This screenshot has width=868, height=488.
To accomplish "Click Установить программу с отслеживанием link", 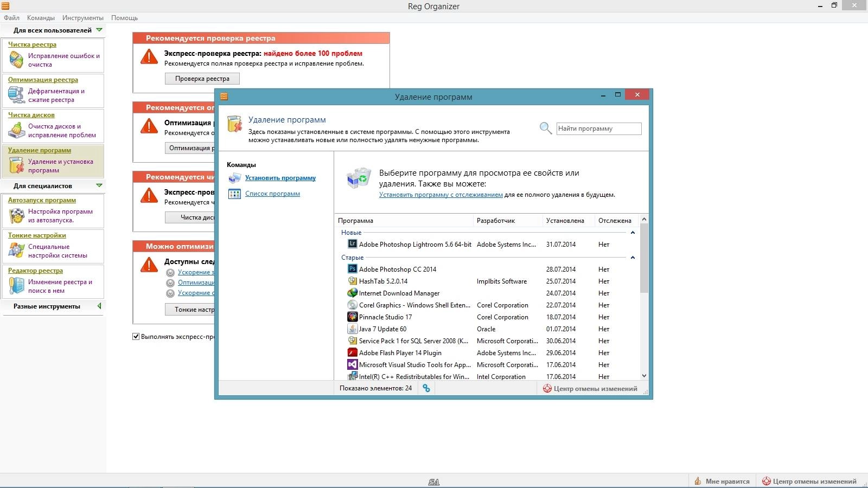I will tap(441, 195).
